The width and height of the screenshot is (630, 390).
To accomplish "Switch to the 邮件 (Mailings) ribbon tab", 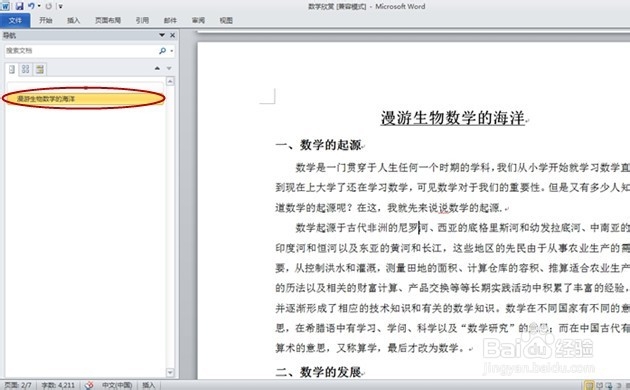I will (x=170, y=20).
